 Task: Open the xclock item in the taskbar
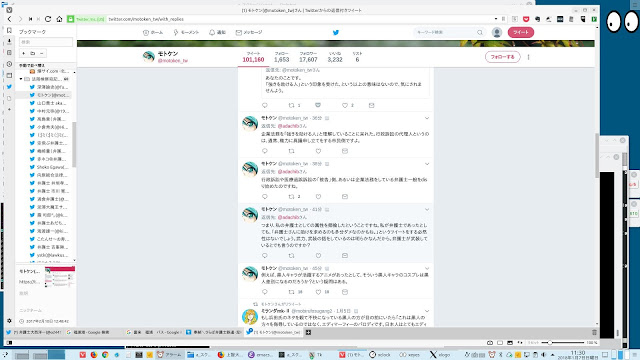(x=380, y=355)
